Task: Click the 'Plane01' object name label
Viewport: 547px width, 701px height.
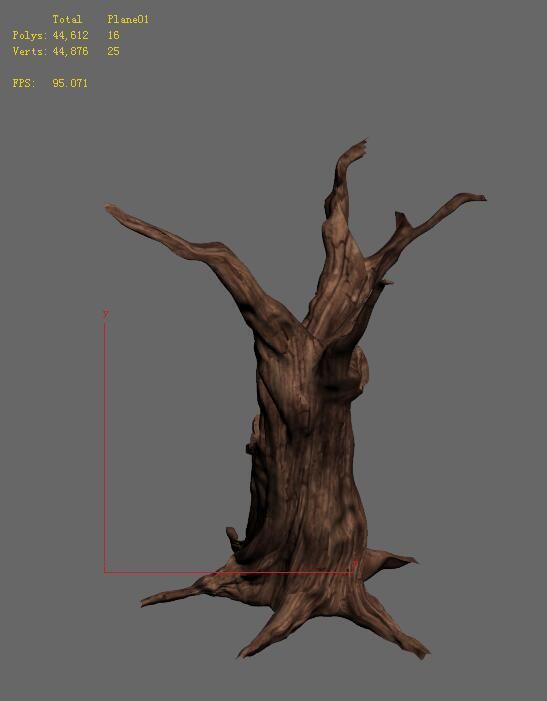Action: [x=128, y=19]
